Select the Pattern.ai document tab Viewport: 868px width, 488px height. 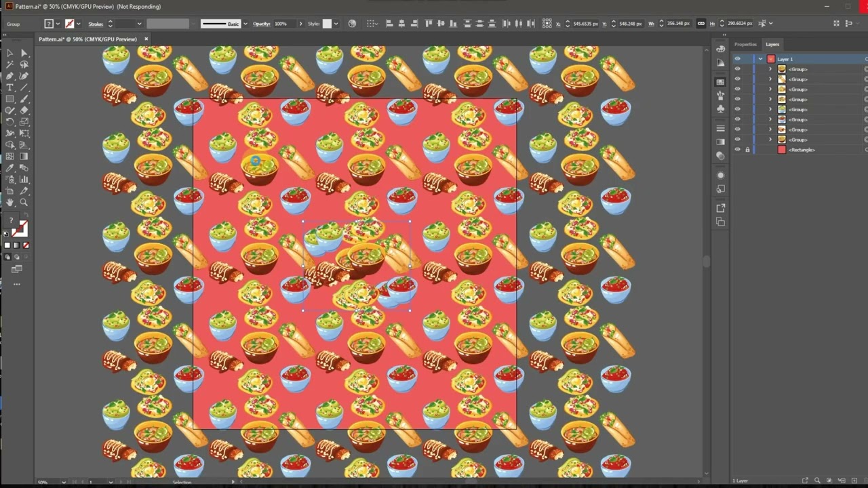coord(88,39)
